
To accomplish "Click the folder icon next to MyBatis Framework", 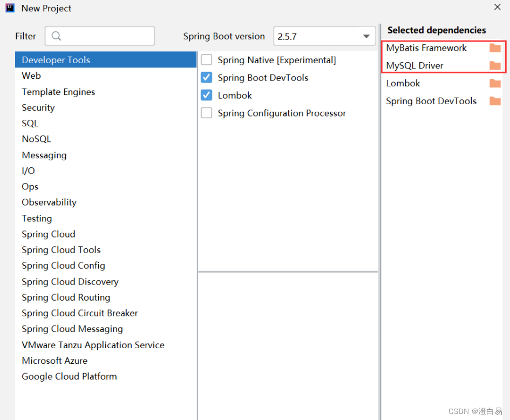I will tap(495, 48).
